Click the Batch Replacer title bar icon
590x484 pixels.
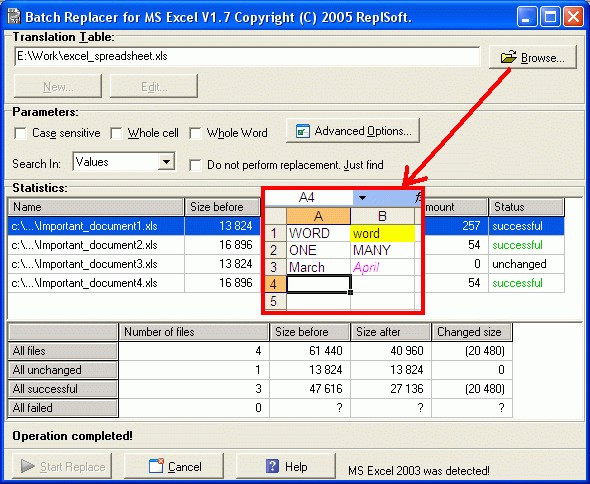(14, 17)
